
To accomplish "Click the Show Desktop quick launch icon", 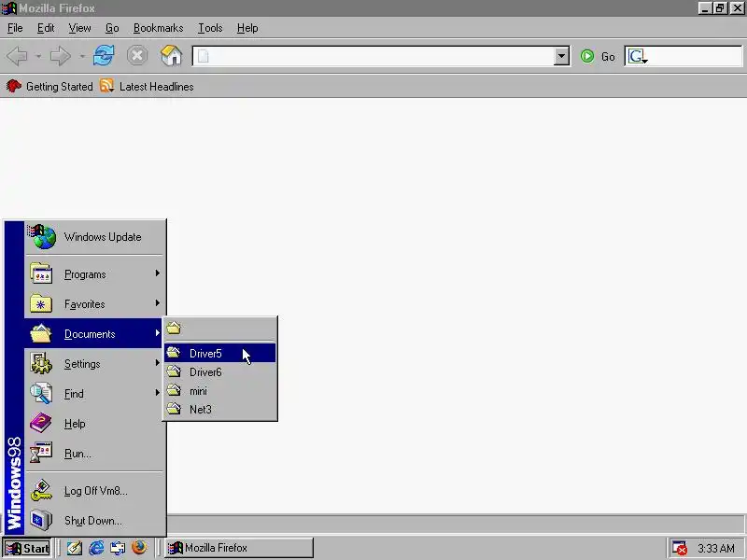I will [x=75, y=548].
